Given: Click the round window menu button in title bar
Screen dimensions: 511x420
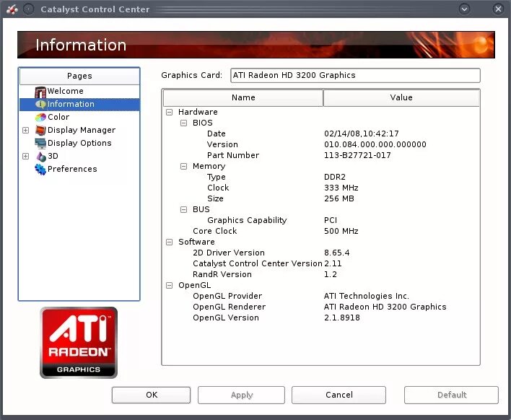Looking at the screenshot, I should (29, 9).
